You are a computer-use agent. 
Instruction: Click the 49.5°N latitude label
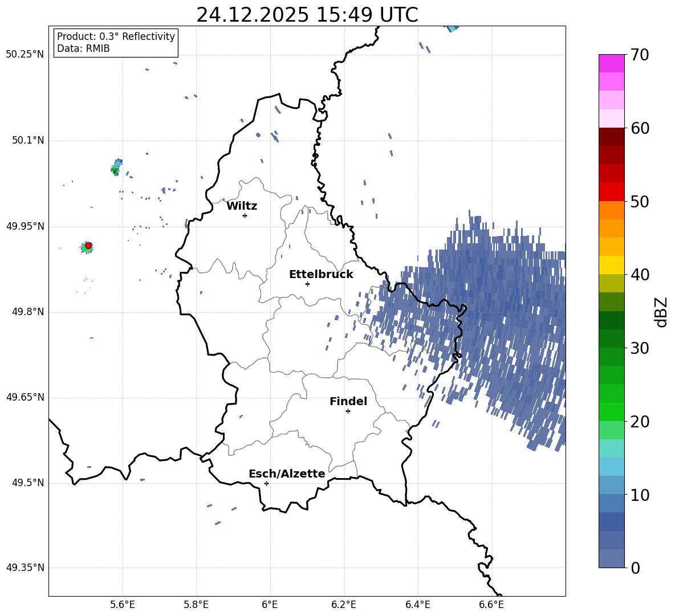click(x=28, y=483)
